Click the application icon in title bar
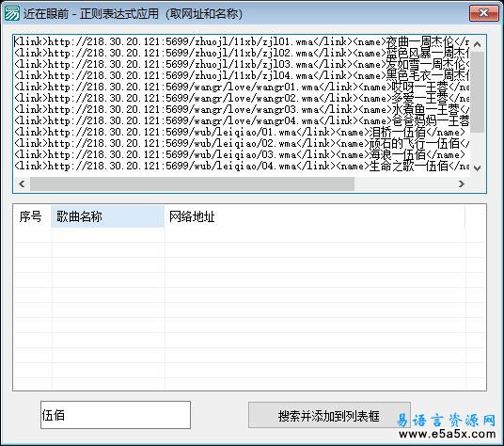The image size is (504, 446). tap(11, 13)
